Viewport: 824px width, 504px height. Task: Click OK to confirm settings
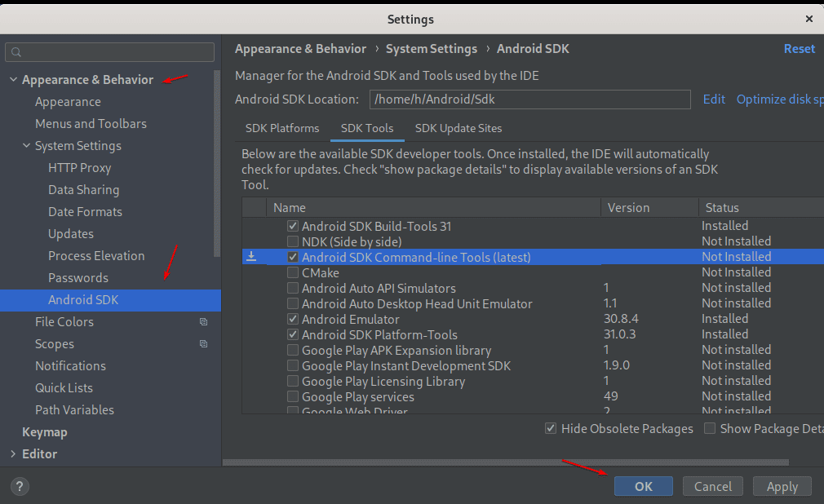[643, 486]
